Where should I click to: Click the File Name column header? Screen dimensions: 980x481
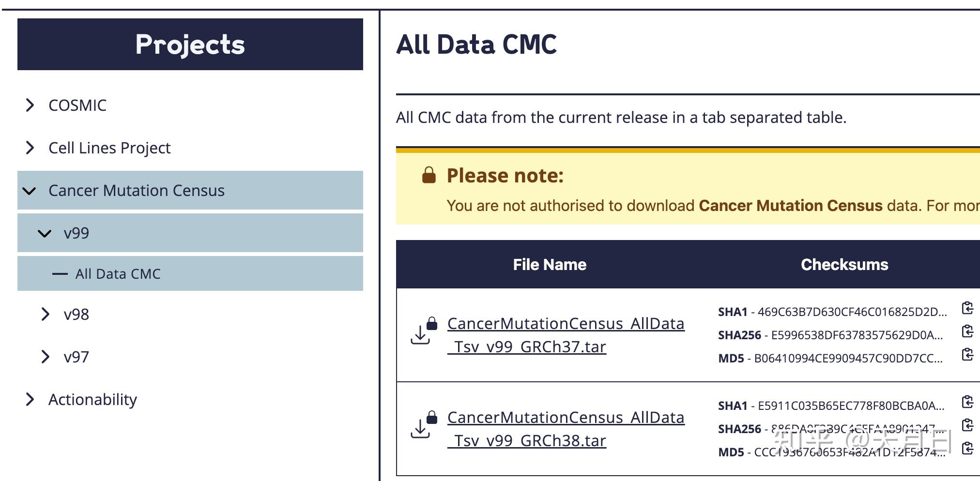550,265
